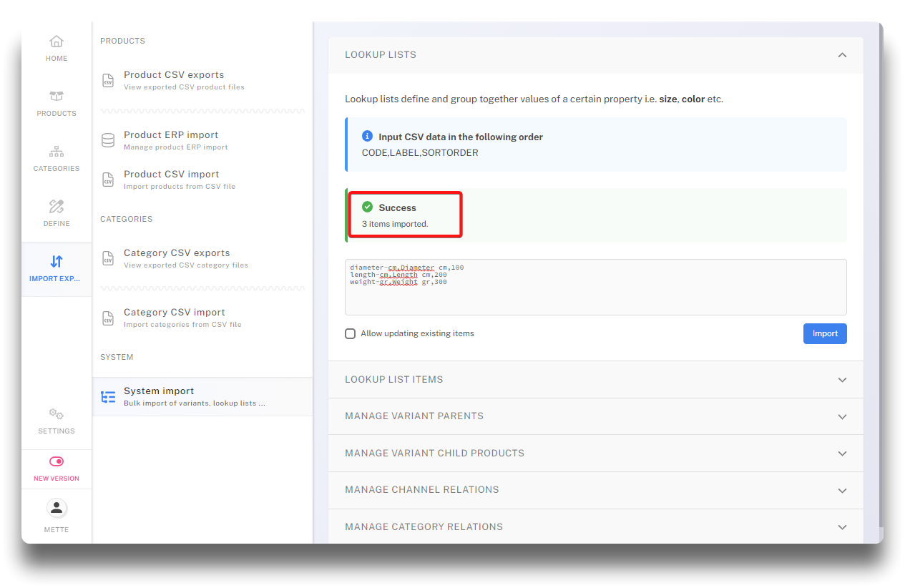This screenshot has height=588, width=905.
Task: Toggle the New Version switch
Action: [57, 461]
